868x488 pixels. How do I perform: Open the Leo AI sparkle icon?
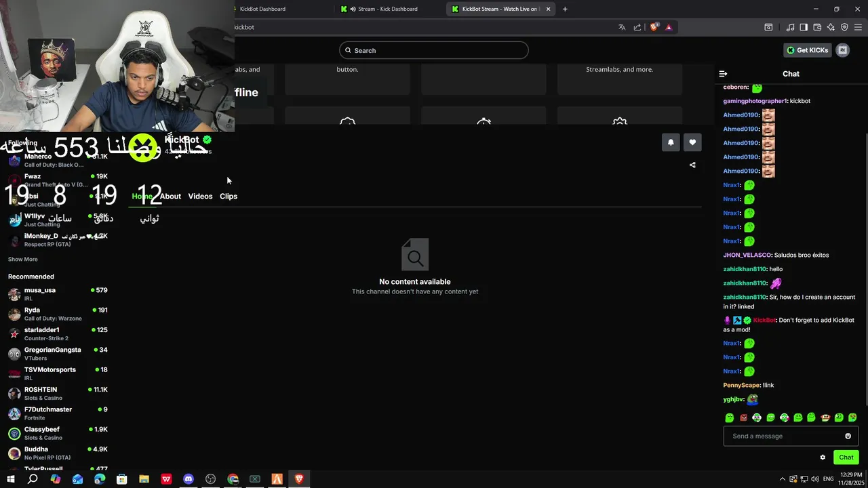click(x=831, y=27)
